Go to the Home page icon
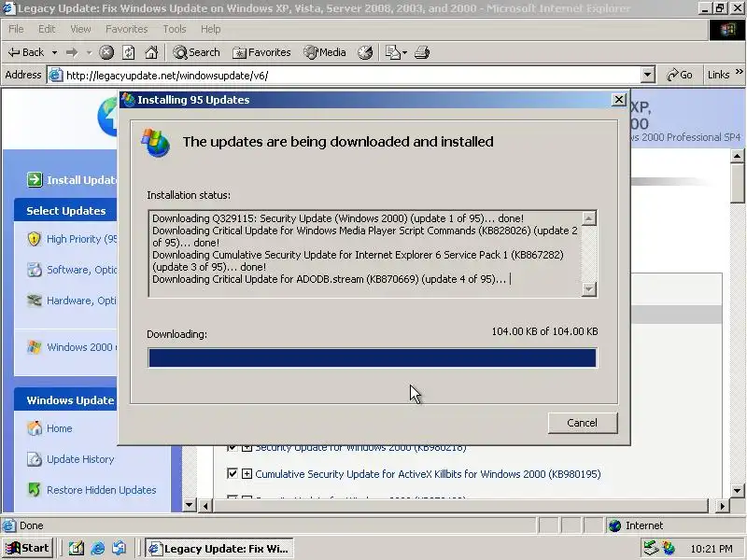Image resolution: width=747 pixels, height=560 pixels. [x=151, y=52]
